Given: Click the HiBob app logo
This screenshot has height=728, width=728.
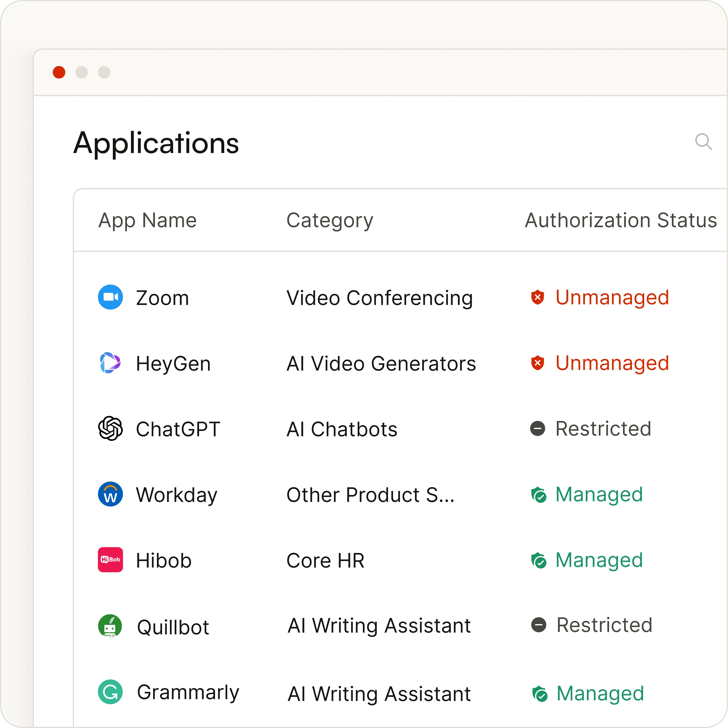Looking at the screenshot, I should 110,560.
